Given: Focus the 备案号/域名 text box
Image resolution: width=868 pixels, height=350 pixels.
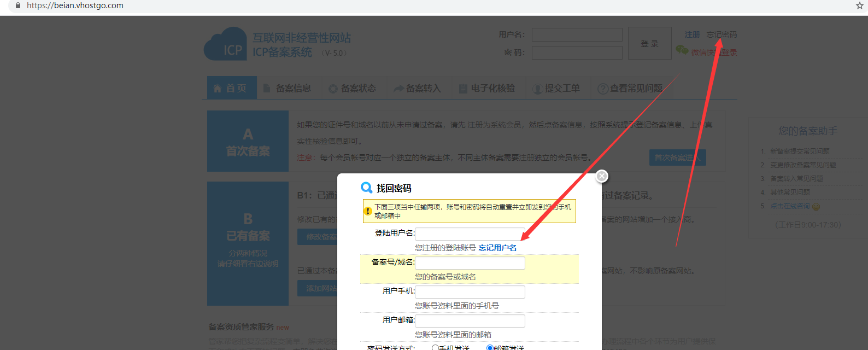Looking at the screenshot, I should click(x=470, y=263).
